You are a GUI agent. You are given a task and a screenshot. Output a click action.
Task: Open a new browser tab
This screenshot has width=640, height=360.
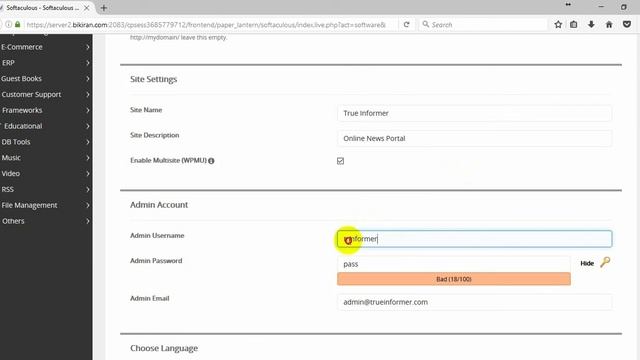104,8
